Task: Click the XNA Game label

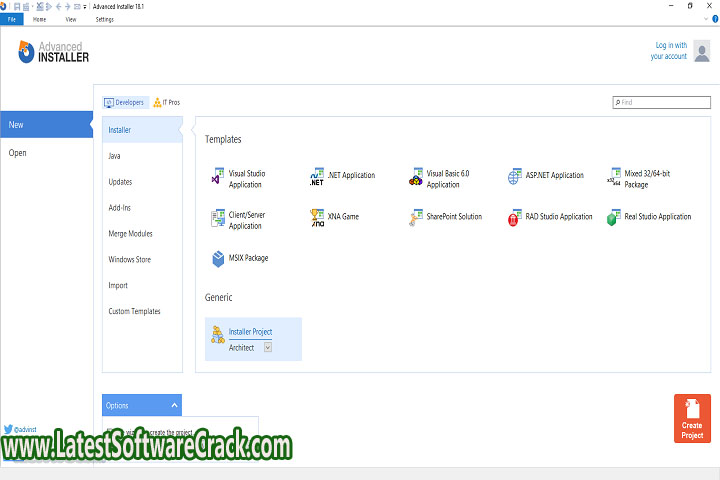Action: click(343, 216)
